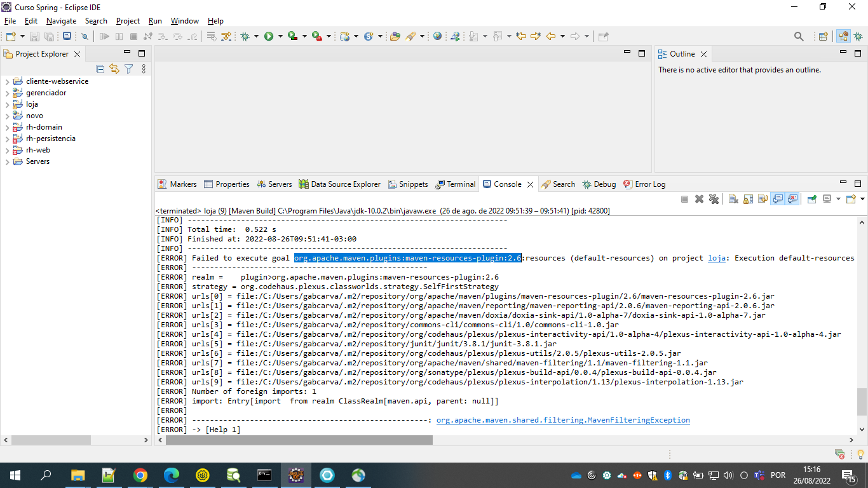Image resolution: width=868 pixels, height=488 pixels.
Task: Open Debug dropdown arrow in toolbar
Action: pos(256,36)
